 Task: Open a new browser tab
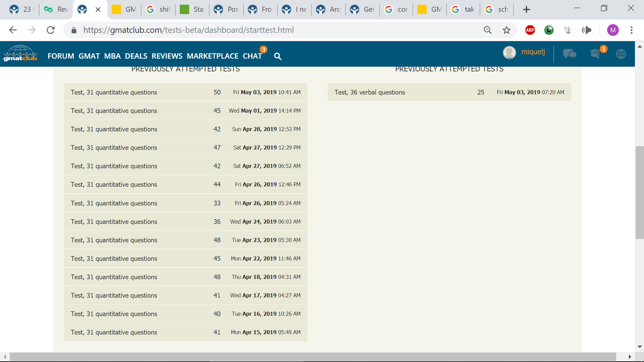tap(527, 10)
